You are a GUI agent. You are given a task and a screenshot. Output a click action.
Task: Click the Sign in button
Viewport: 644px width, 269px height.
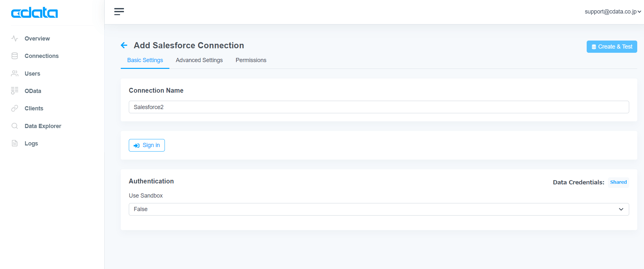click(147, 145)
